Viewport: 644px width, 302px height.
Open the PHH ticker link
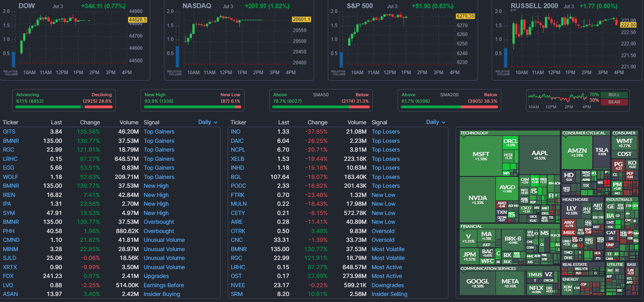pos(8,231)
